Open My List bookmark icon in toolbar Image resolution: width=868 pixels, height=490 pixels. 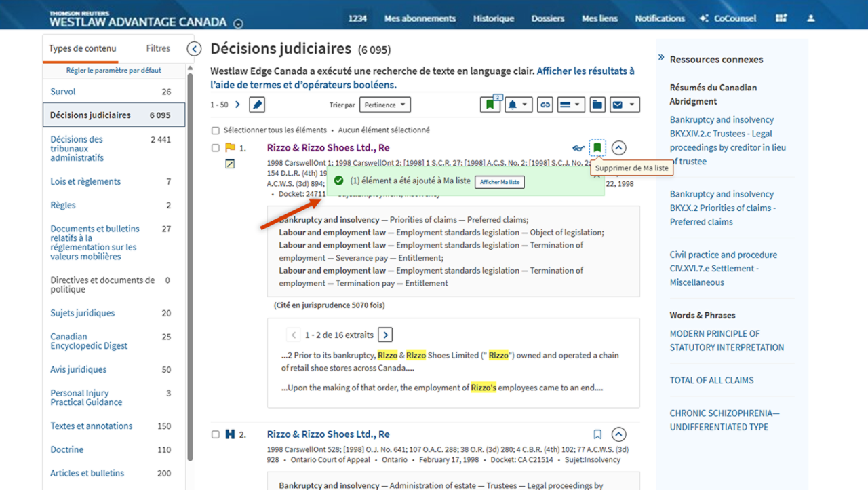coord(490,105)
